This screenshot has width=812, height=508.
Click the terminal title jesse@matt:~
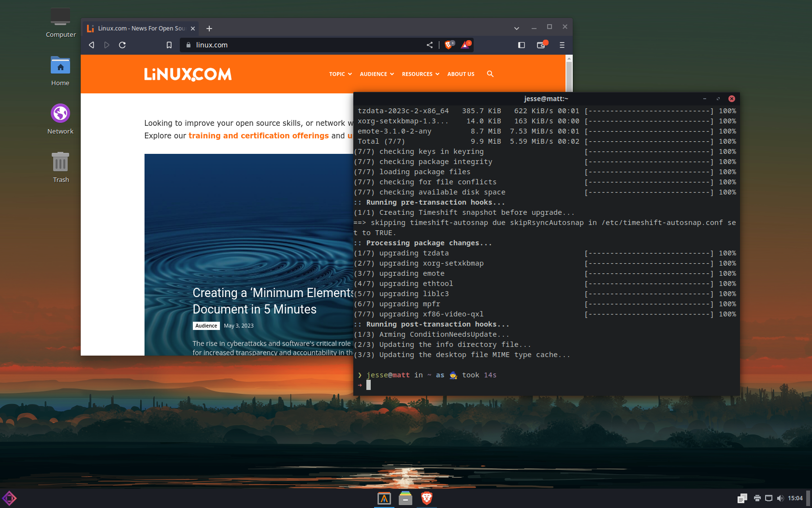click(x=546, y=99)
